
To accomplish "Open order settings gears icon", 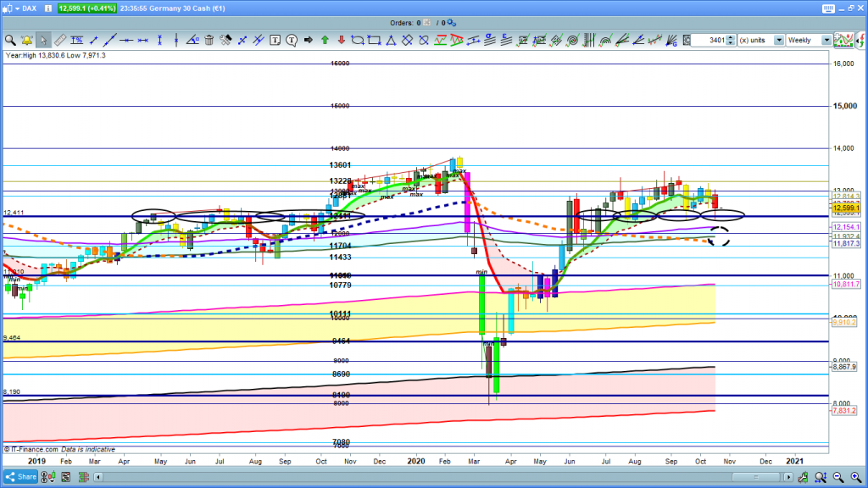I will (449, 23).
